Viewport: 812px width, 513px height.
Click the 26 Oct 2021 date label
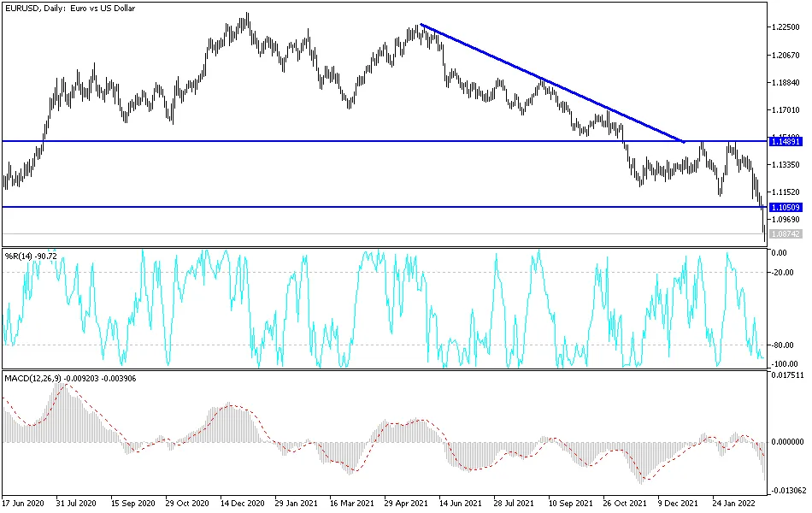pos(625,503)
